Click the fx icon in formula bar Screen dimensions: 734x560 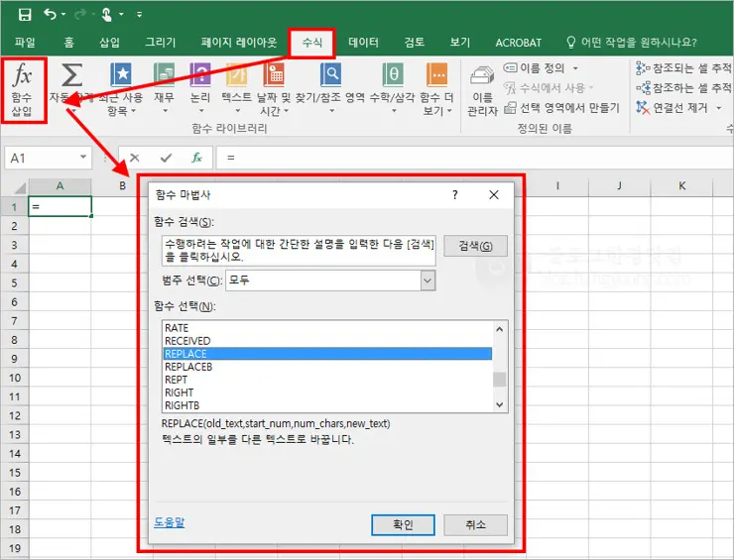point(197,158)
